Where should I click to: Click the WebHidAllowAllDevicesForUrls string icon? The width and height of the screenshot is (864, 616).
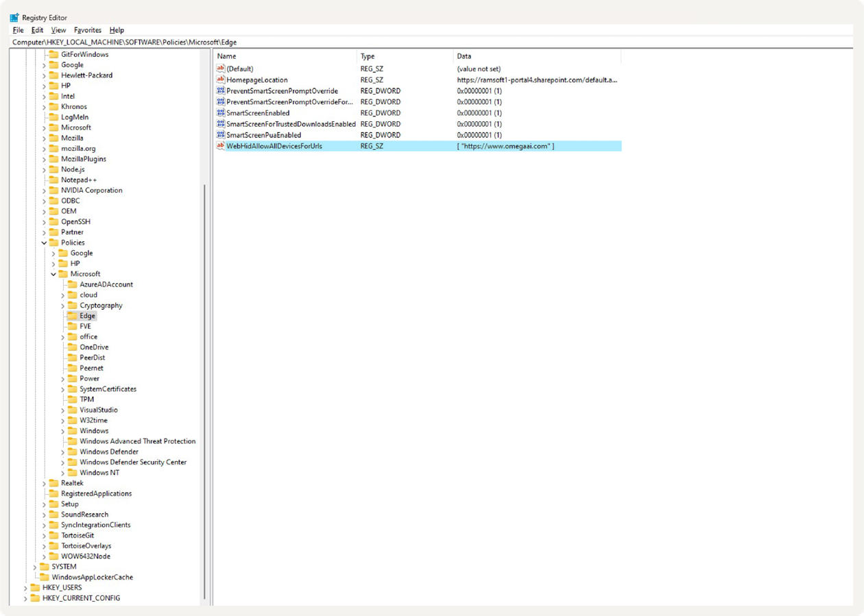point(221,146)
